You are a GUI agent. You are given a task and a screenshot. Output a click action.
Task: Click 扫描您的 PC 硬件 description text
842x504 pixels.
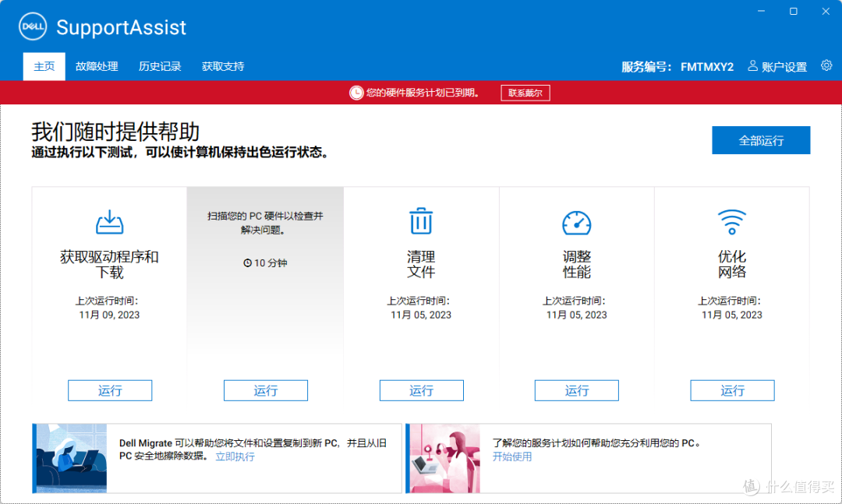(265, 223)
